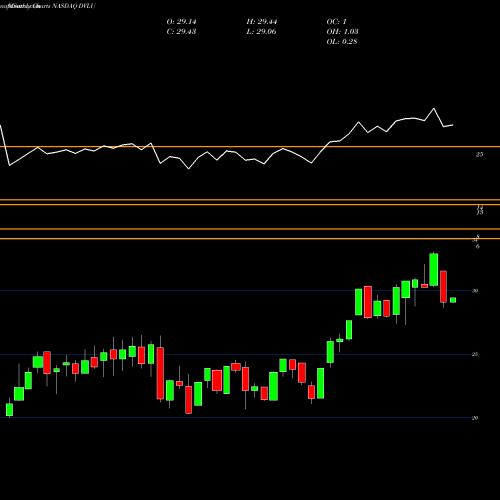Click the OH: 1.03 reading
Viewport: 500px width, 500px height.
coord(342,32)
